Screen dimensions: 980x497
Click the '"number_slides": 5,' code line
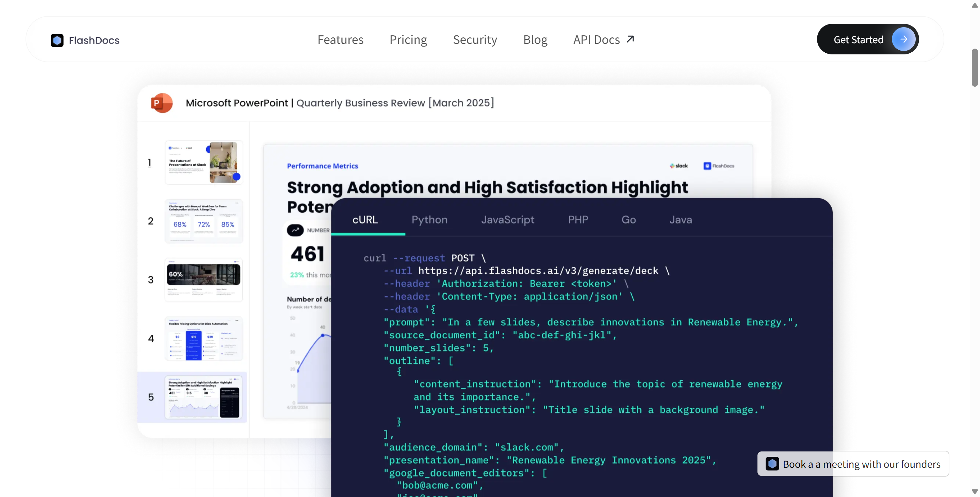click(439, 348)
